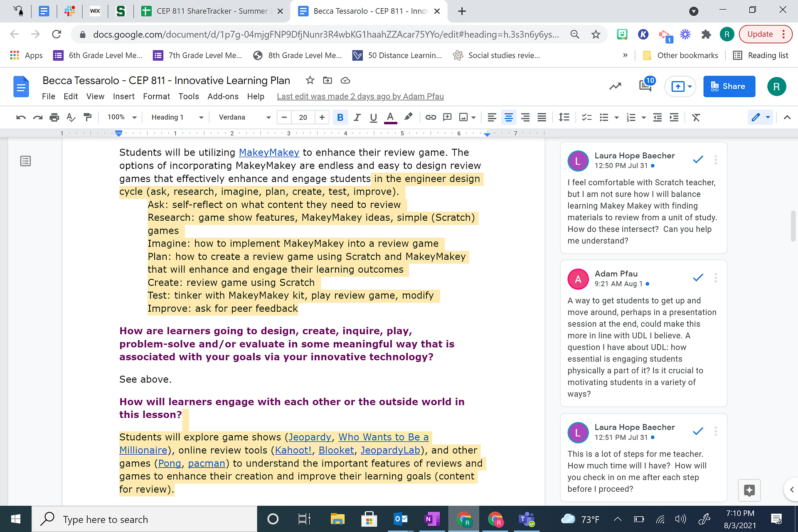Open the Edit menu
This screenshot has height=532, width=798.
pyautogui.click(x=71, y=96)
